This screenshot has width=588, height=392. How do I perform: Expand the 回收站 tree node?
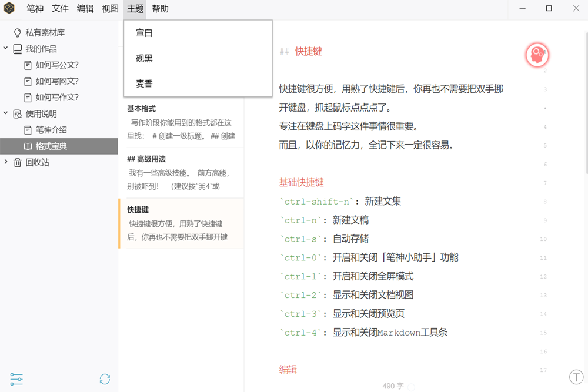(6, 162)
